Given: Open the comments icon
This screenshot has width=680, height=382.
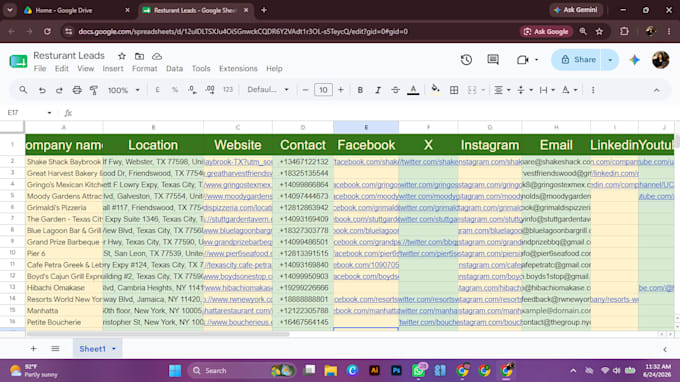Looking at the screenshot, I should click(493, 60).
